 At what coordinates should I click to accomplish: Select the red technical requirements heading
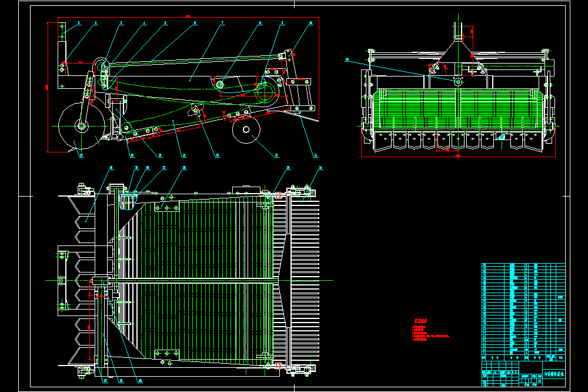pos(420,321)
